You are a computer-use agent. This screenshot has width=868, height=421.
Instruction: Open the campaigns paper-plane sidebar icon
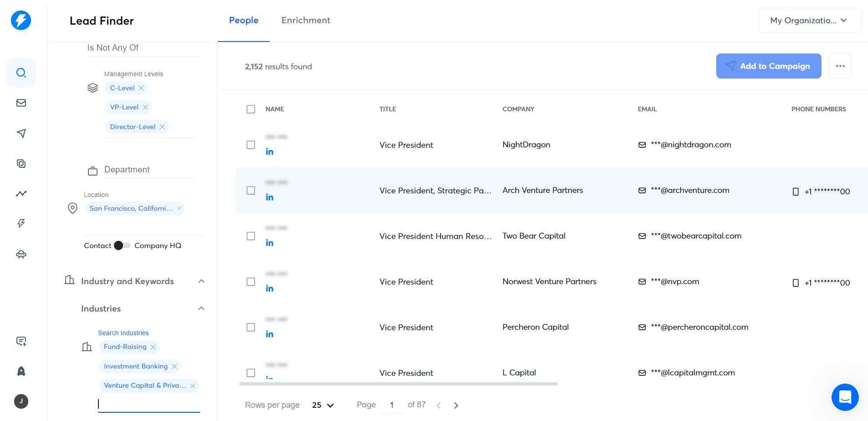[x=21, y=133]
